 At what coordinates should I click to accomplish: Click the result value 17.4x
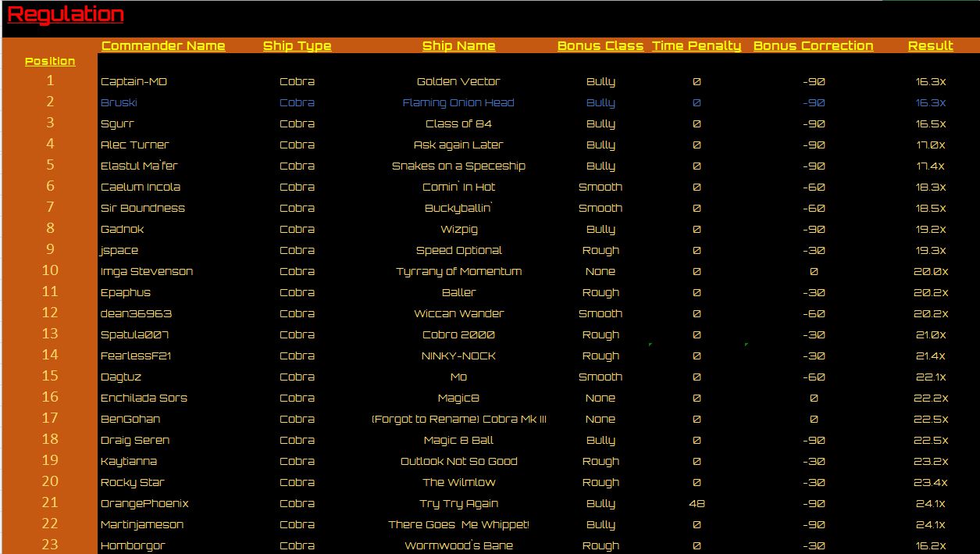[931, 166]
